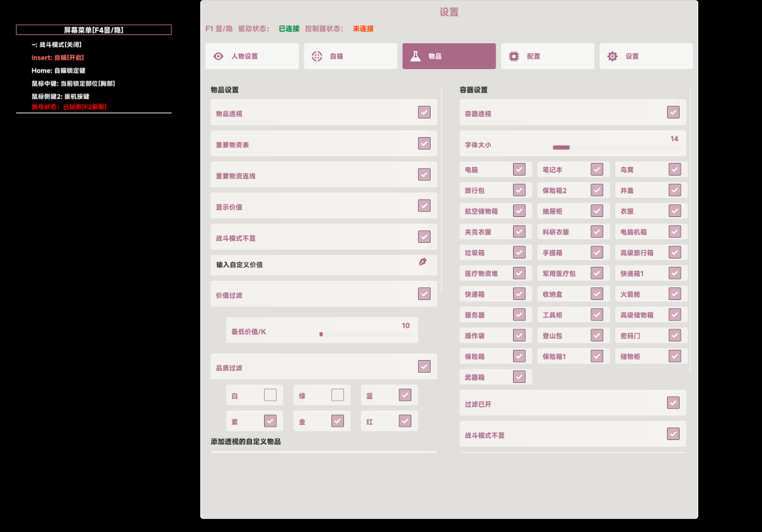Enable the 白 quality filter checkbox
The width and height of the screenshot is (762, 532).
270,395
